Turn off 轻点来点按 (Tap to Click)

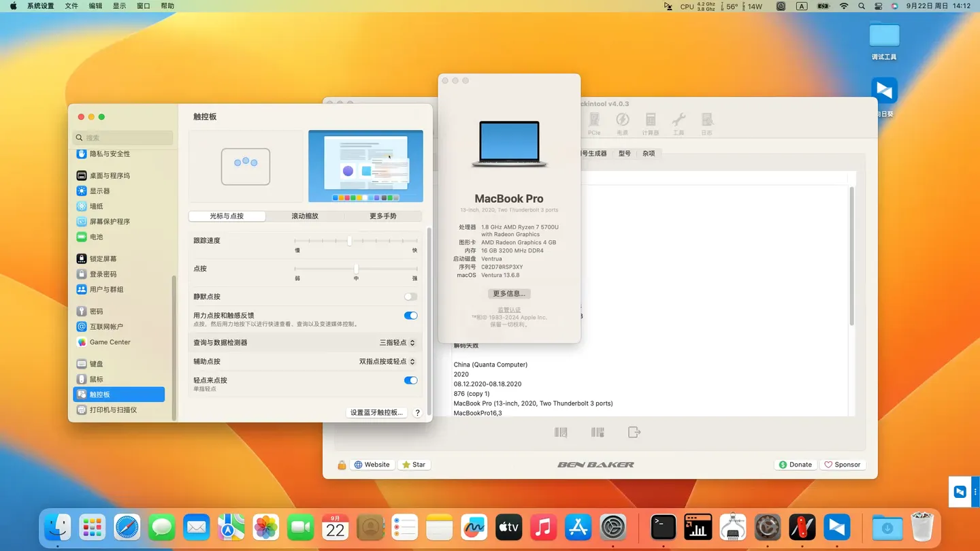click(x=410, y=380)
